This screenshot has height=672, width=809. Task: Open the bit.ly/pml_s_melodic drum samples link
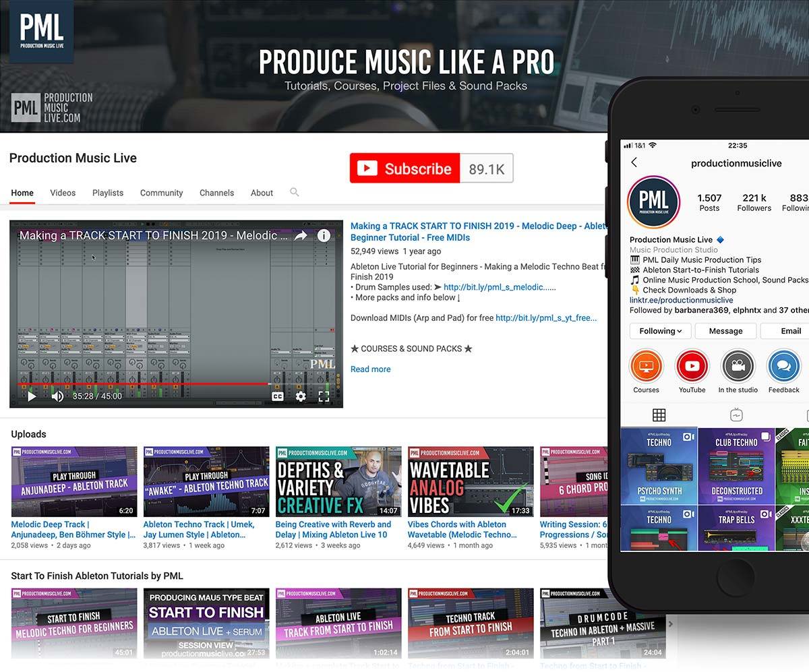coord(500,286)
